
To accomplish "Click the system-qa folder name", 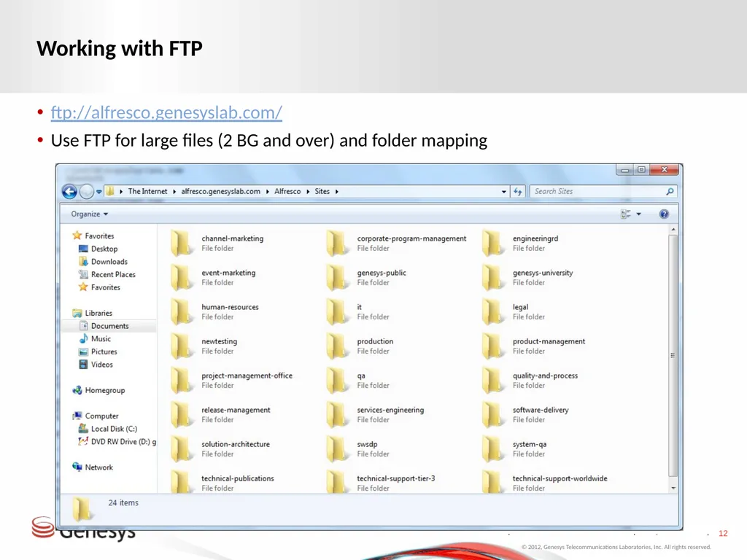I will click(530, 444).
